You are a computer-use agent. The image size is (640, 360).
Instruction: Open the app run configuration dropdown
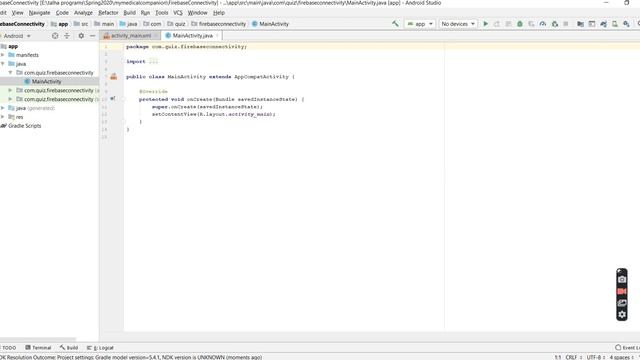tap(420, 24)
